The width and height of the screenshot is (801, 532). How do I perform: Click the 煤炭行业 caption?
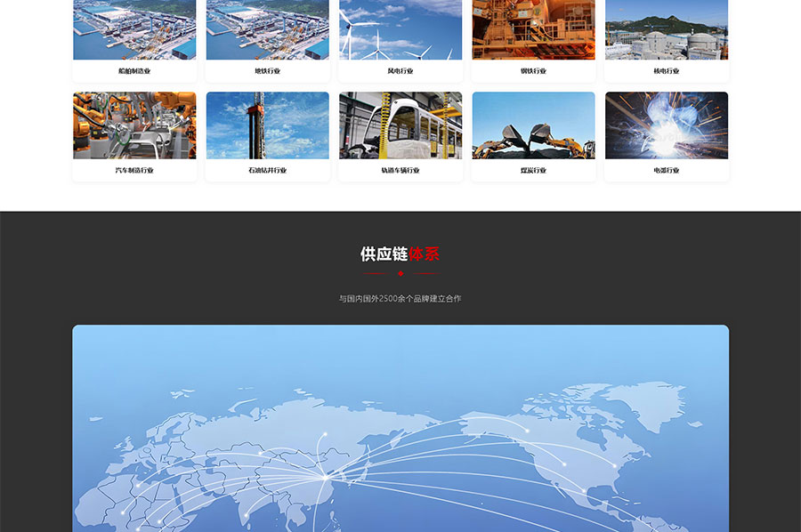click(533, 170)
